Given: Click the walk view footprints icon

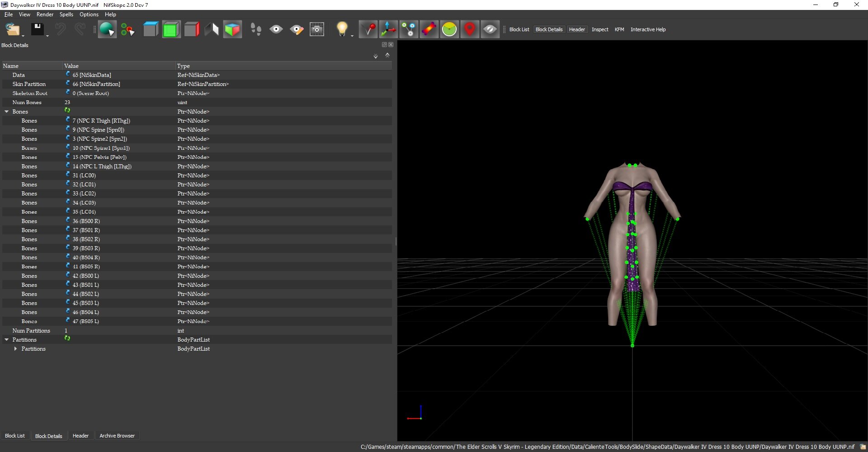Looking at the screenshot, I should tap(256, 29).
